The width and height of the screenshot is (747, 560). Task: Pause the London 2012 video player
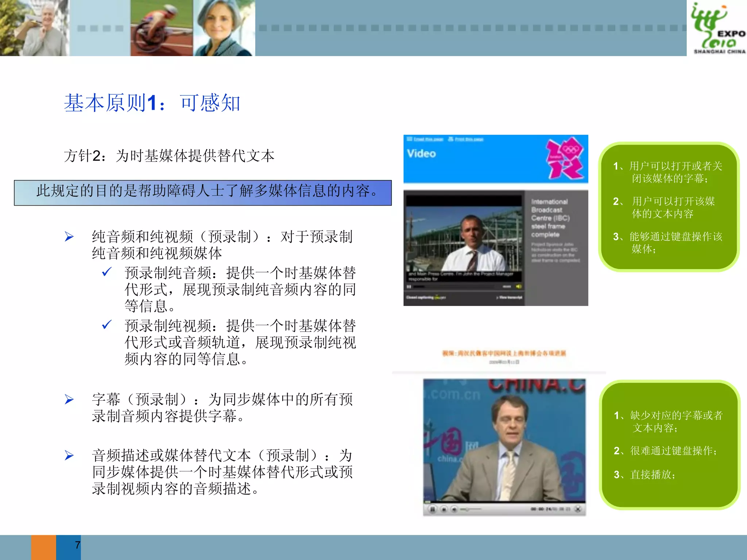[x=409, y=287]
